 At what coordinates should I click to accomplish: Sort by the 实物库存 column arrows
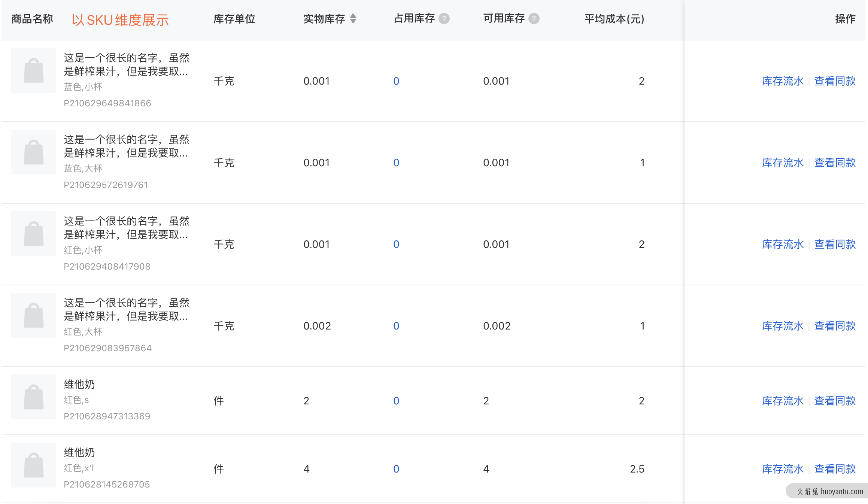(x=353, y=18)
